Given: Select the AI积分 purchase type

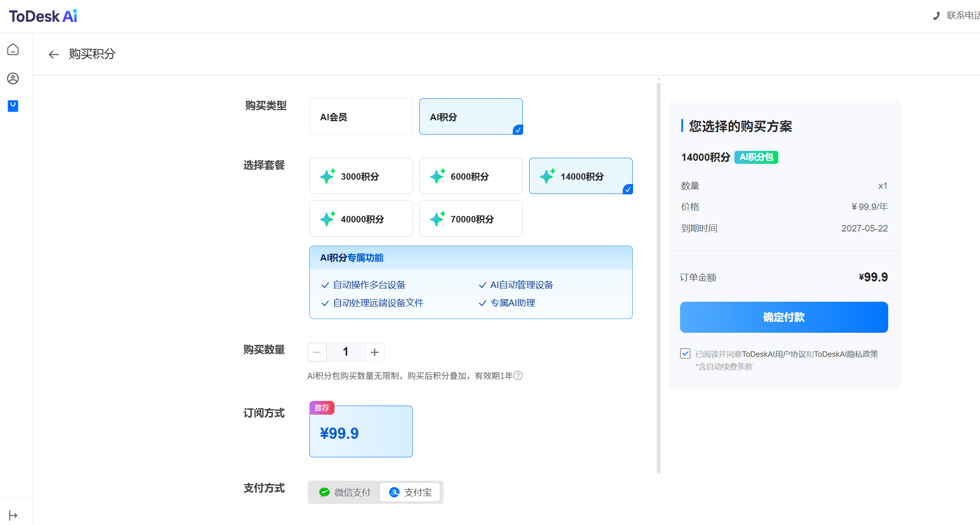Looking at the screenshot, I should (471, 116).
